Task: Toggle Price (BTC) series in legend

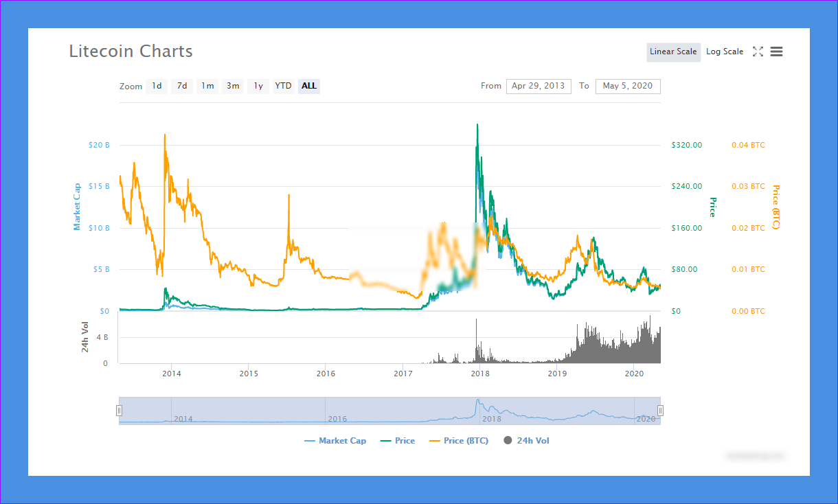Action: point(459,441)
